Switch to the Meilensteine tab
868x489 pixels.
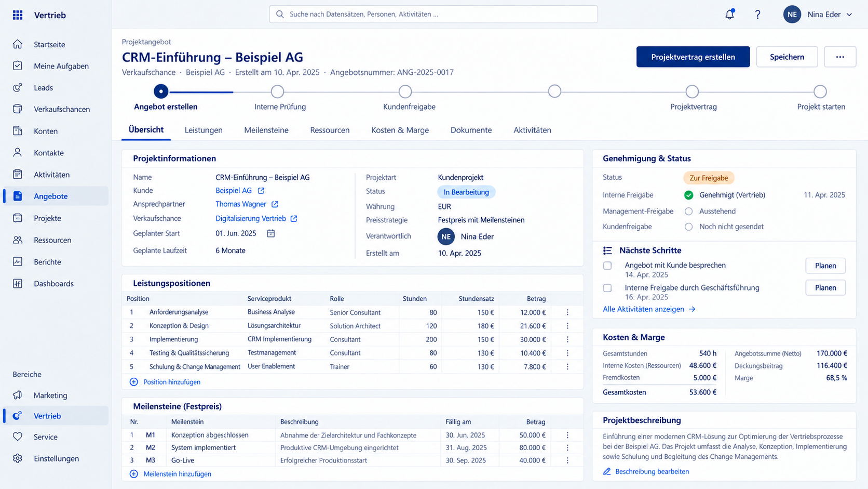[266, 130]
